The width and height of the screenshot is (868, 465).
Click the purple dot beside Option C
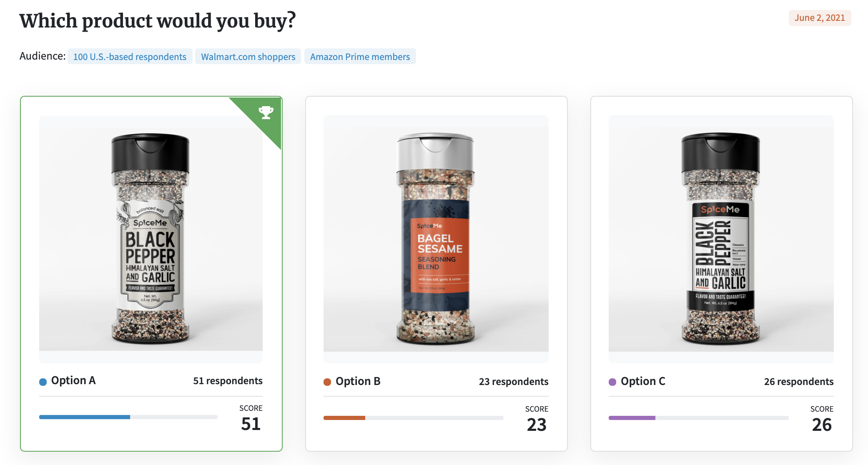612,382
